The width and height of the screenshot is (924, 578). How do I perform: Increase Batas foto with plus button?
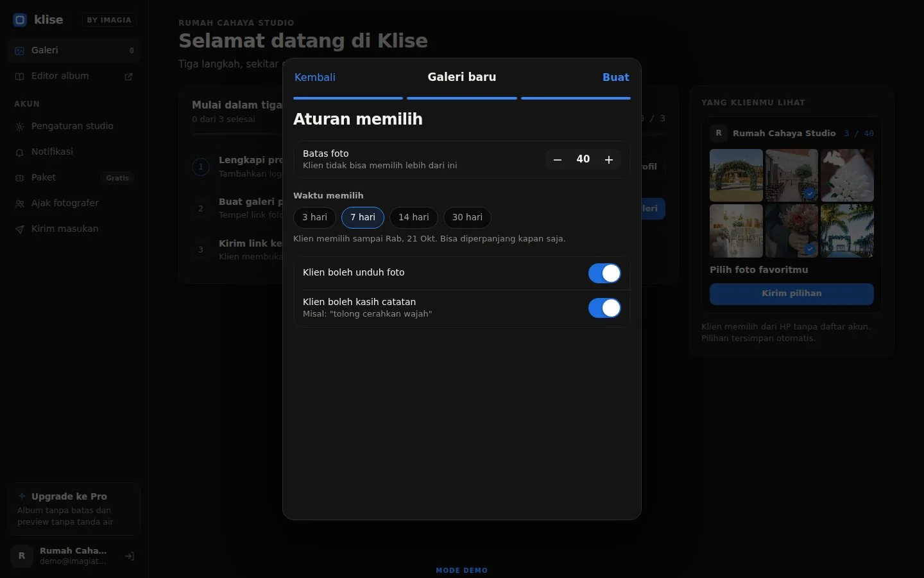tap(609, 159)
